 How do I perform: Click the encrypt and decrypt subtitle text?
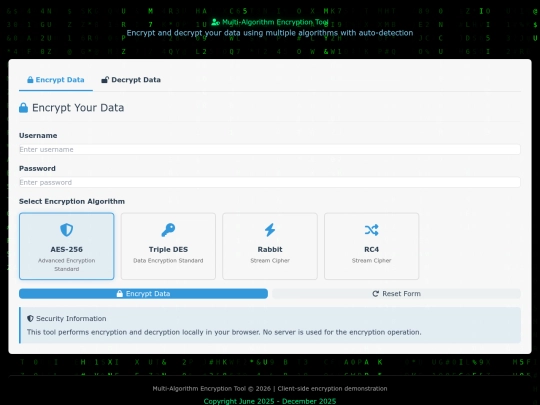pyautogui.click(x=270, y=33)
